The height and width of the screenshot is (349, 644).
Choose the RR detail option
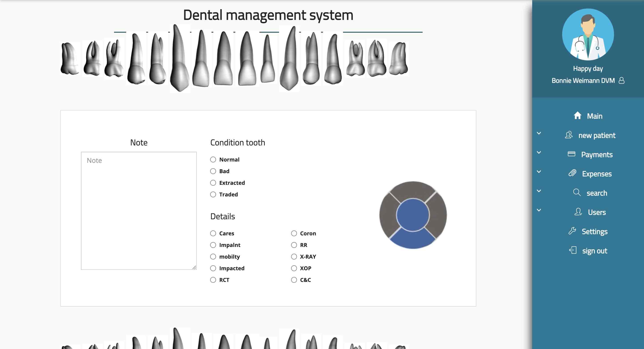[x=294, y=245]
